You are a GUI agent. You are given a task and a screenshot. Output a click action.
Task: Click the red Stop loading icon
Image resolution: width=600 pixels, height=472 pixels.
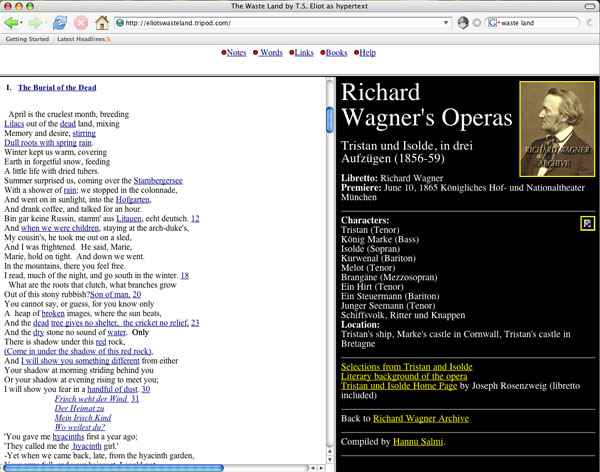click(81, 23)
